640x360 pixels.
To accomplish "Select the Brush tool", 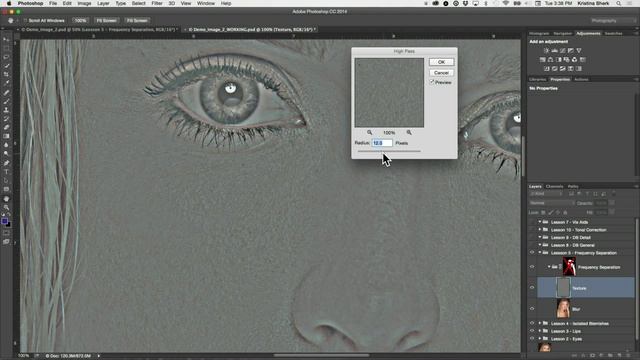I will [x=6, y=101].
